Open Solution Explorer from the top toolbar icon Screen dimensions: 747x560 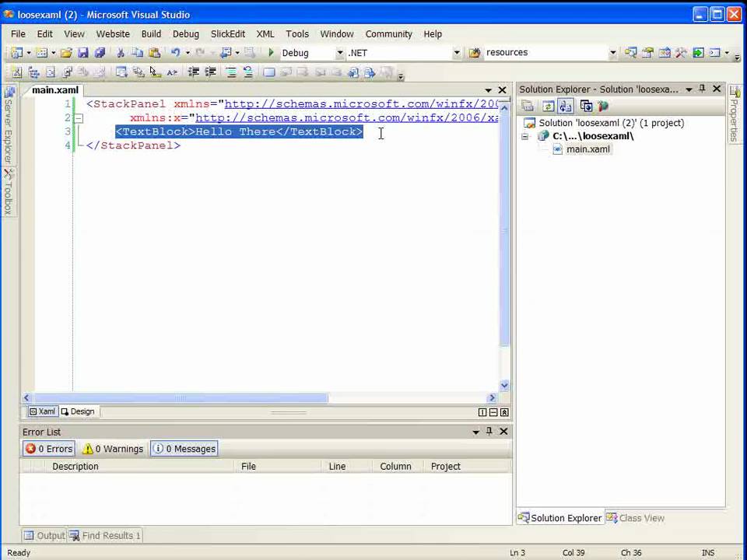click(x=631, y=53)
